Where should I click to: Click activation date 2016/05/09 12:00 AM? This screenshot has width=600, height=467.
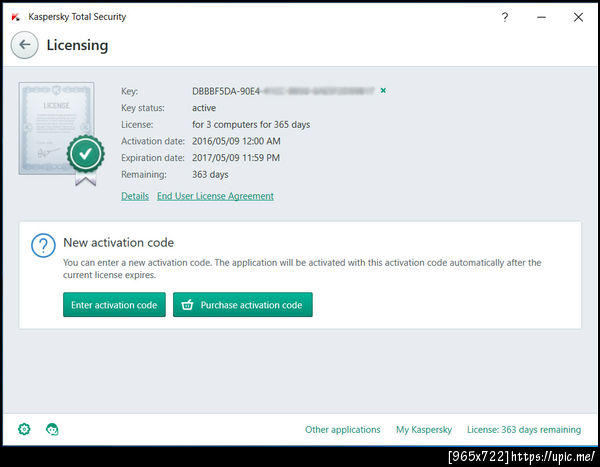coord(236,141)
